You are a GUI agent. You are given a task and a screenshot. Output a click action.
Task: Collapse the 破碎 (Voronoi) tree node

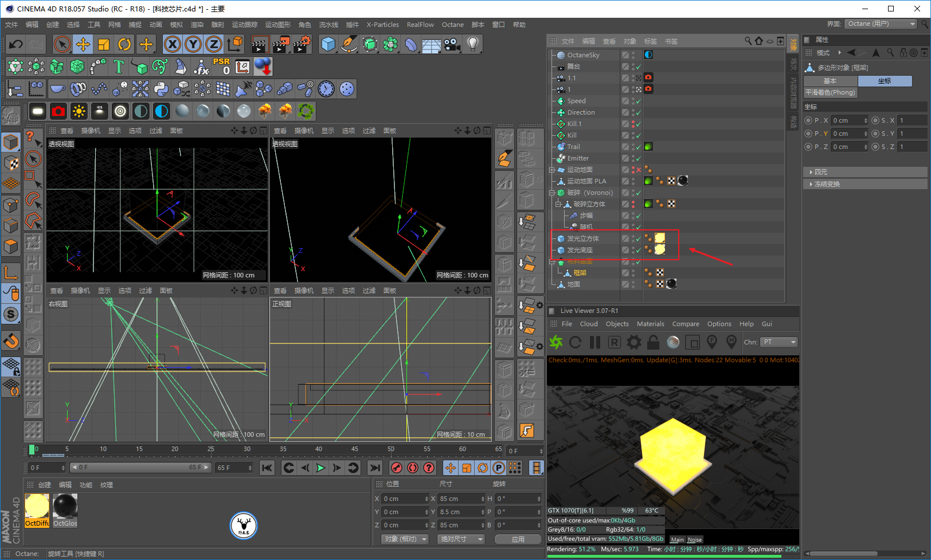(x=551, y=193)
